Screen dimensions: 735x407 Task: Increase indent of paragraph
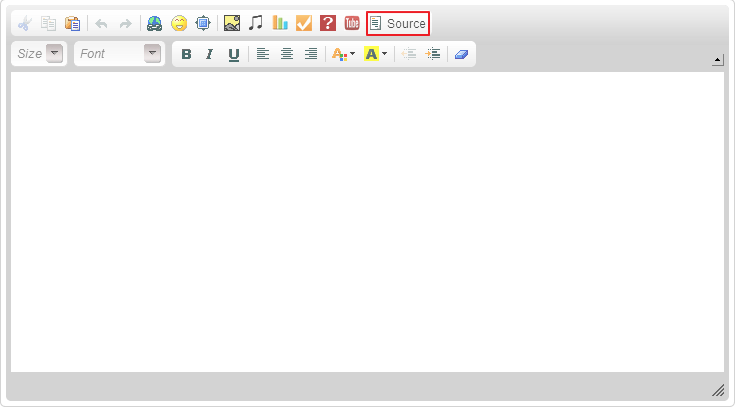click(433, 54)
